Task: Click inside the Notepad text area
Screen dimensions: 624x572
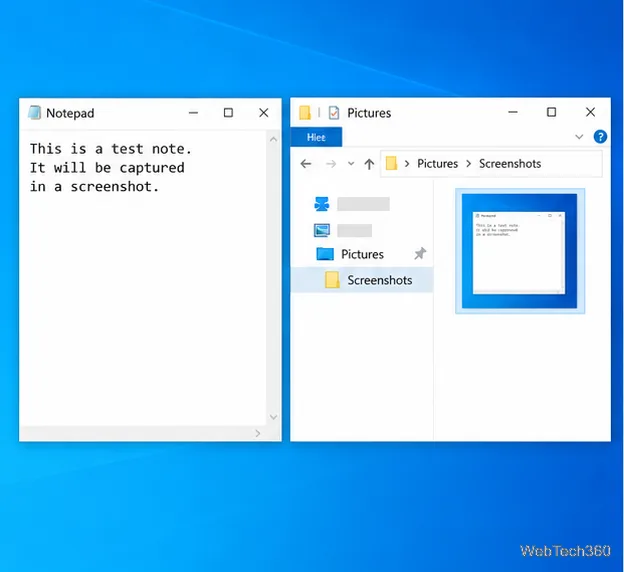Action: (142, 278)
